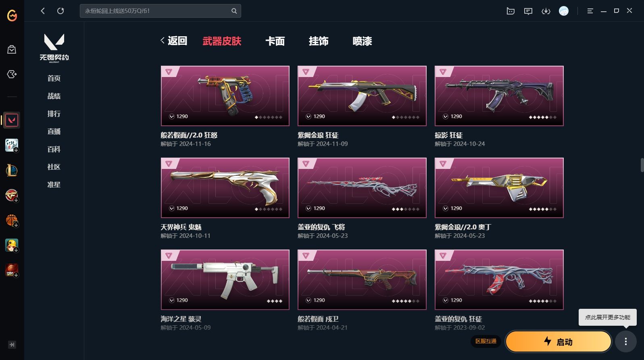Open the League of Legends sidebar icon

pos(12,170)
